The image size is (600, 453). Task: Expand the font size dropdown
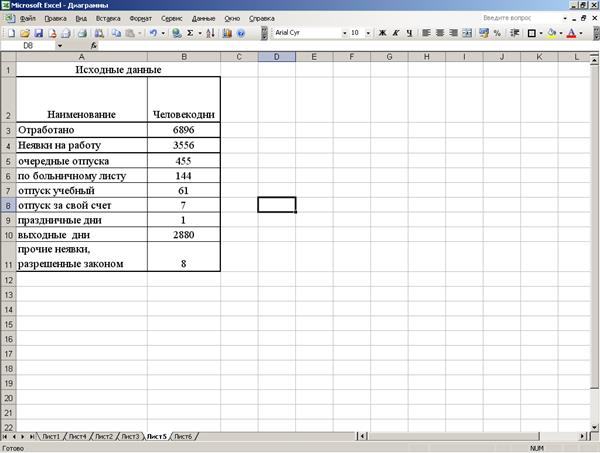(x=367, y=33)
